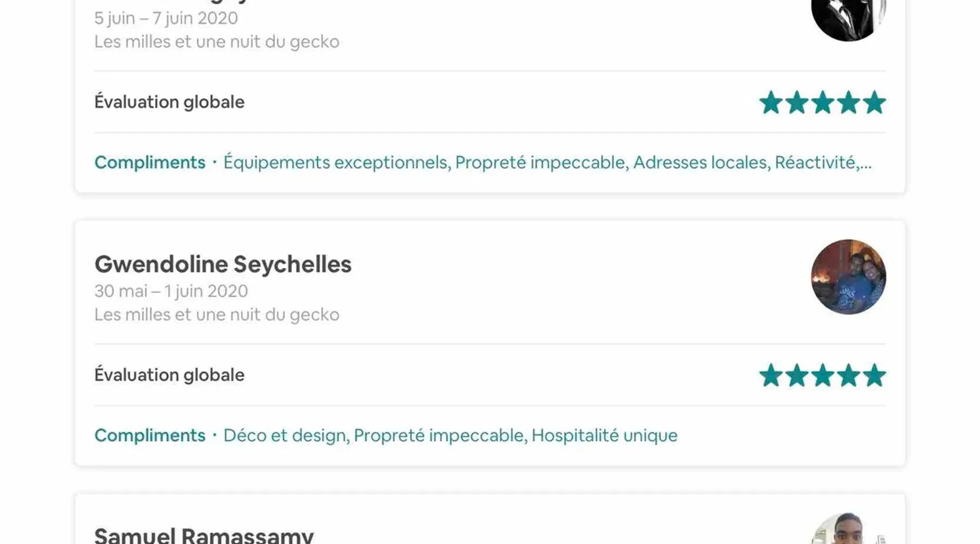980x544 pixels.
Task: Expand truncated compliments ellipsis after Réactivité
Action: click(865, 162)
